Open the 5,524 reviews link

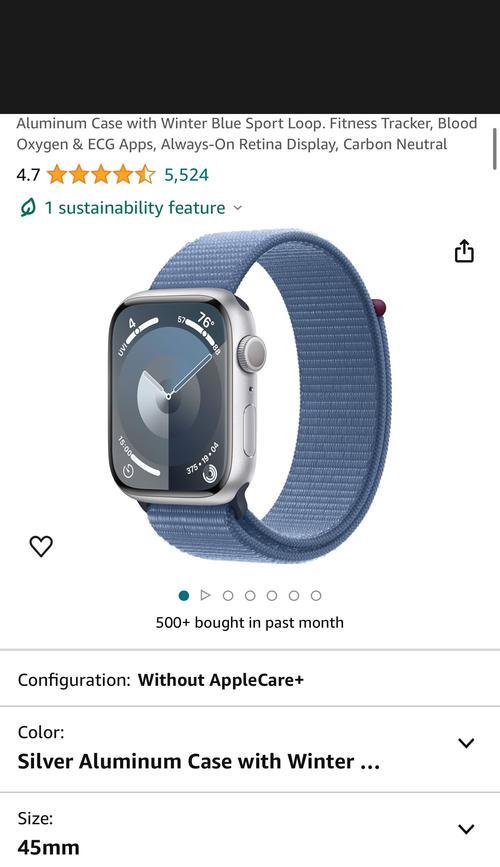[x=186, y=175]
